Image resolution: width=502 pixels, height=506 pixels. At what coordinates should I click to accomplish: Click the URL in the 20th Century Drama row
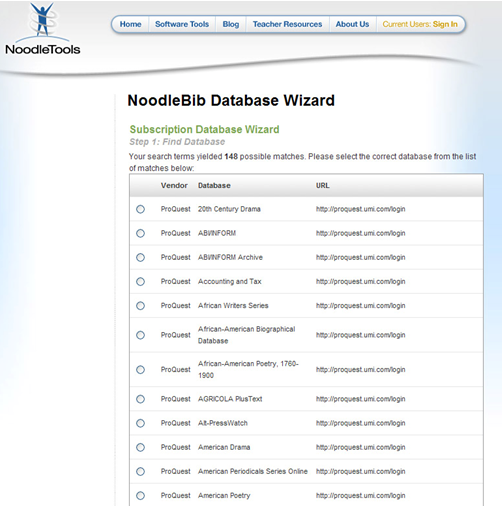click(361, 209)
